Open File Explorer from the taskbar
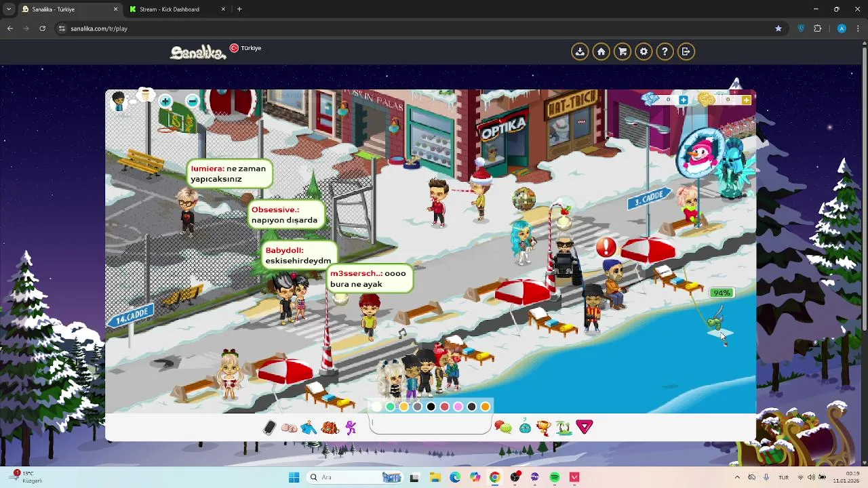The height and width of the screenshot is (488, 868). [x=434, y=477]
